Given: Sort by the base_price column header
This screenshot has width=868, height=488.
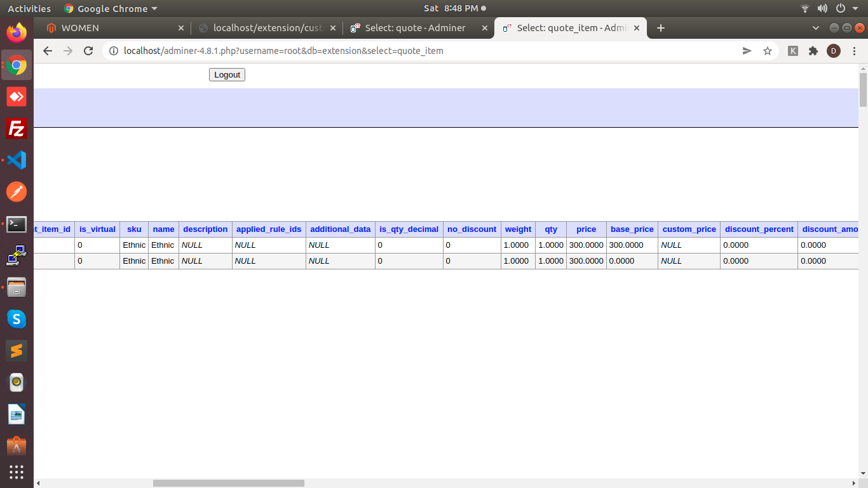Looking at the screenshot, I should pos(632,229).
